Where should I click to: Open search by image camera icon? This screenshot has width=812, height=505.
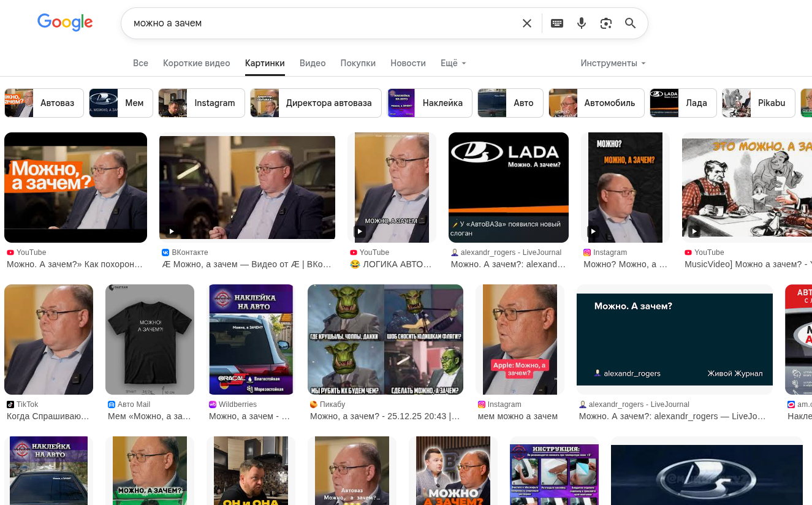[x=605, y=23]
